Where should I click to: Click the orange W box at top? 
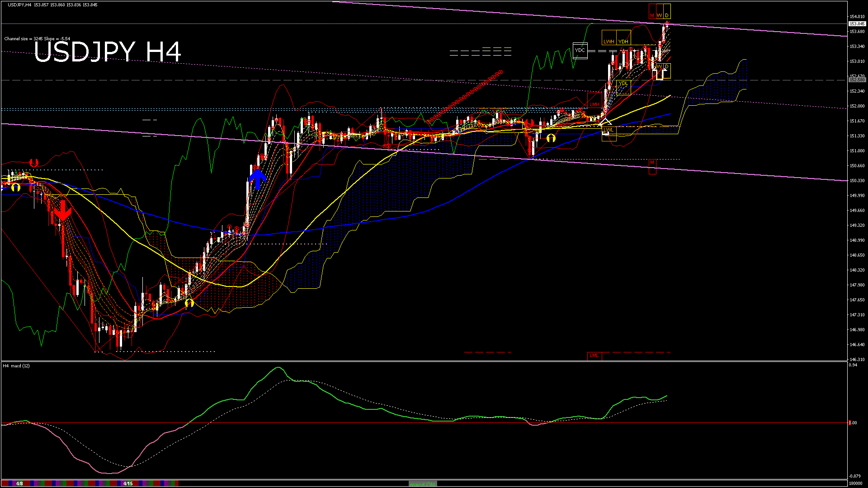660,11
